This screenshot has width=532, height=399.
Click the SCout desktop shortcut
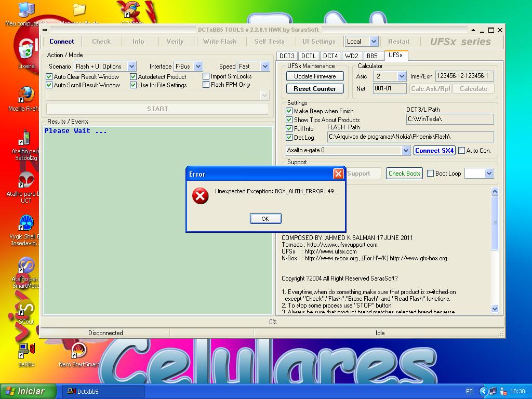point(26,309)
